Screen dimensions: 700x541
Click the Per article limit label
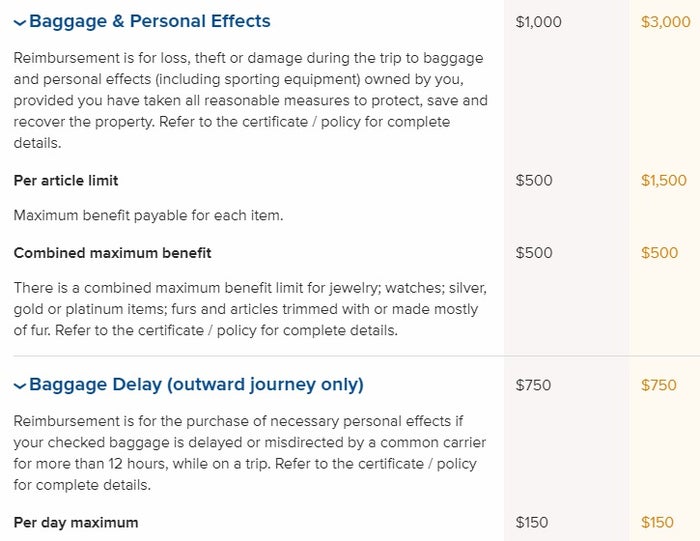point(66,180)
